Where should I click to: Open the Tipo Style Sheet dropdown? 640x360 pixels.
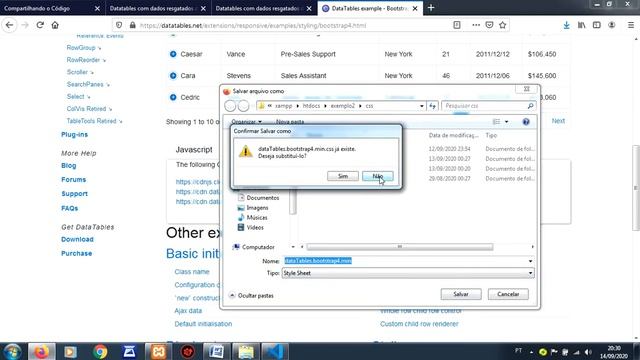click(530, 273)
